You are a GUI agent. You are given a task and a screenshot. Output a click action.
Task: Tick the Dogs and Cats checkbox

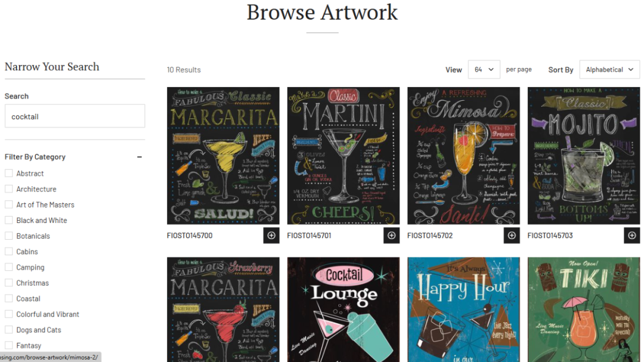pos(8,330)
